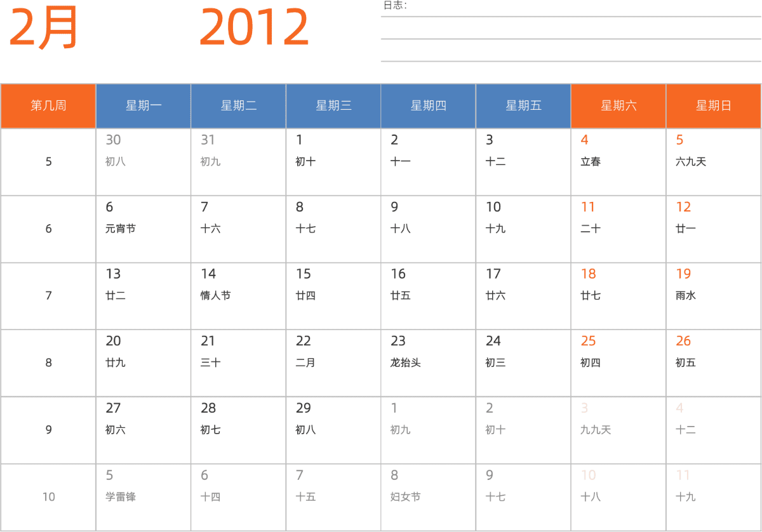Click date number 29
This screenshot has height=532, width=762.
(304, 408)
